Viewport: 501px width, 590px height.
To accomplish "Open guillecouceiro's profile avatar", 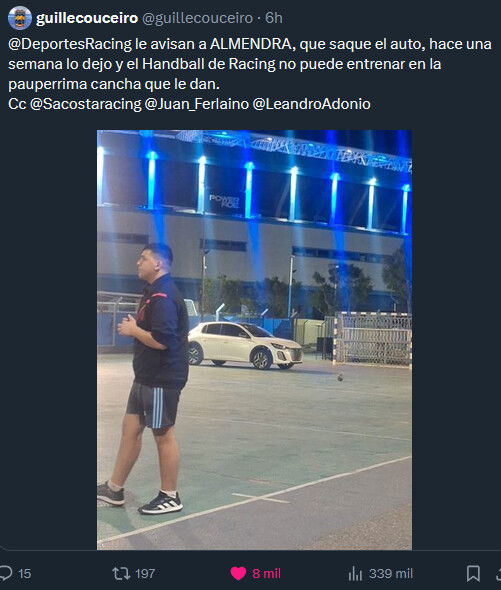I will pyautogui.click(x=20, y=18).
